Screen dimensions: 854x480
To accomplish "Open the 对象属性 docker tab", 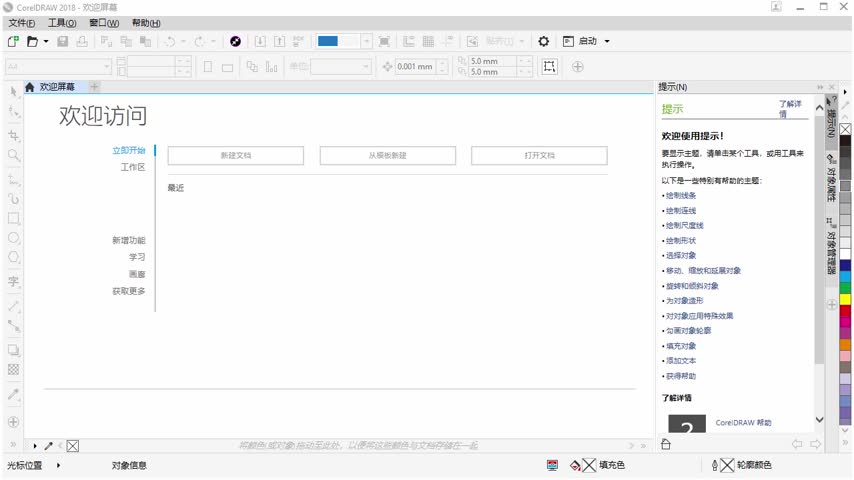I will [831, 178].
